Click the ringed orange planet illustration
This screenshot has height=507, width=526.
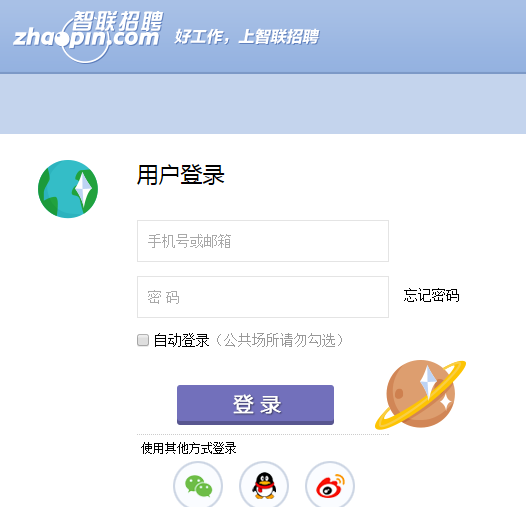pyautogui.click(x=421, y=394)
